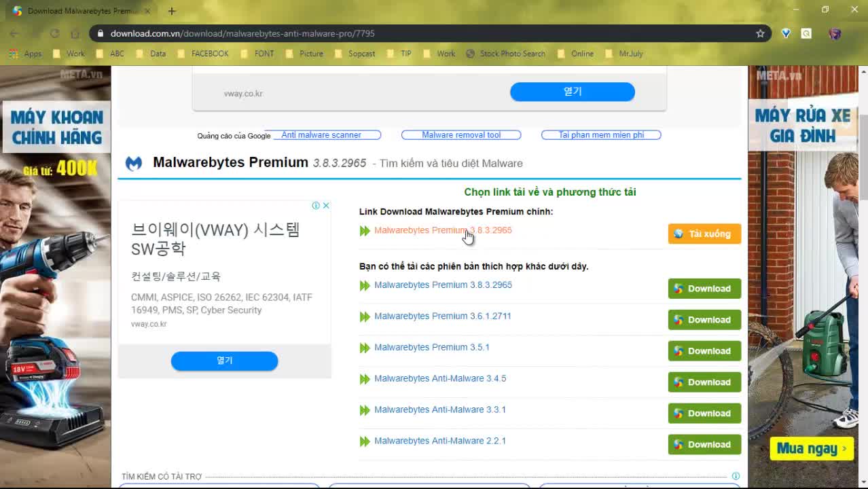
Task: Click the blue button in VWAY side ad
Action: 224,361
